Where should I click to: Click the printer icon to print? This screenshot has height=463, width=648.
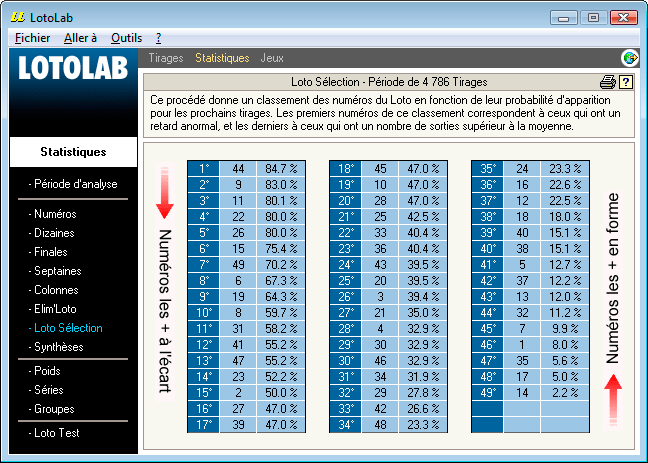607,82
